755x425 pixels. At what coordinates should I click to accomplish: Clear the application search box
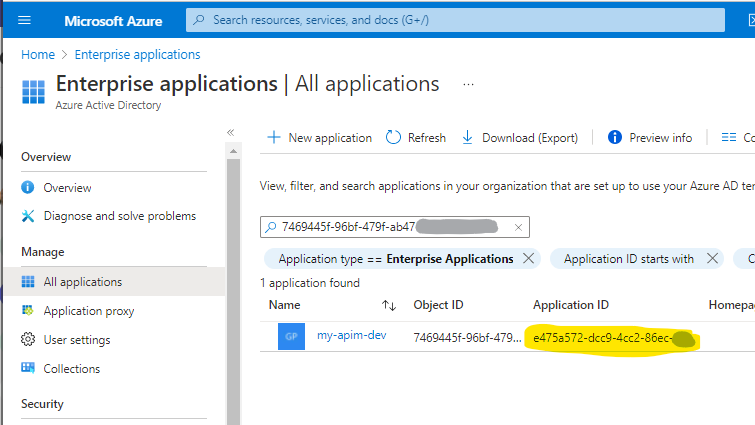[x=518, y=227]
